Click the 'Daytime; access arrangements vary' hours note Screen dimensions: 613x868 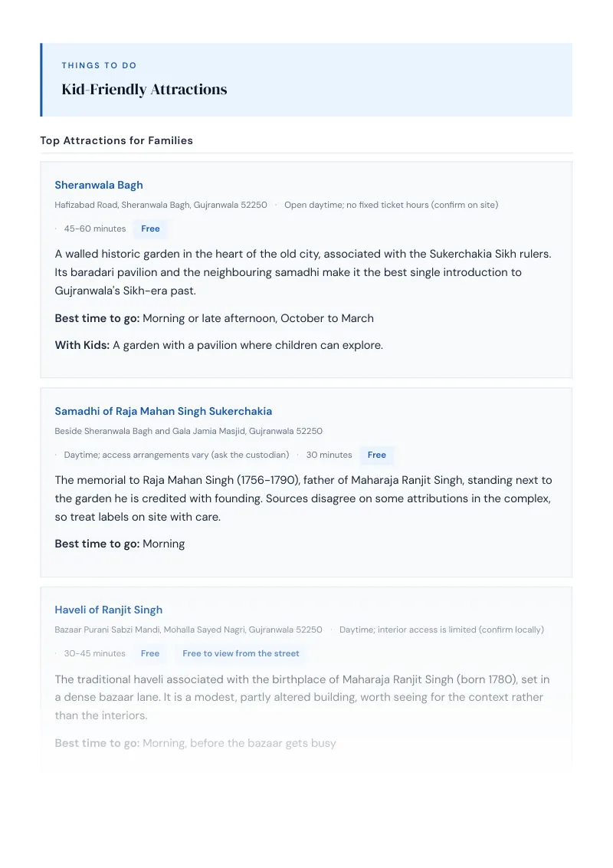[176, 455]
